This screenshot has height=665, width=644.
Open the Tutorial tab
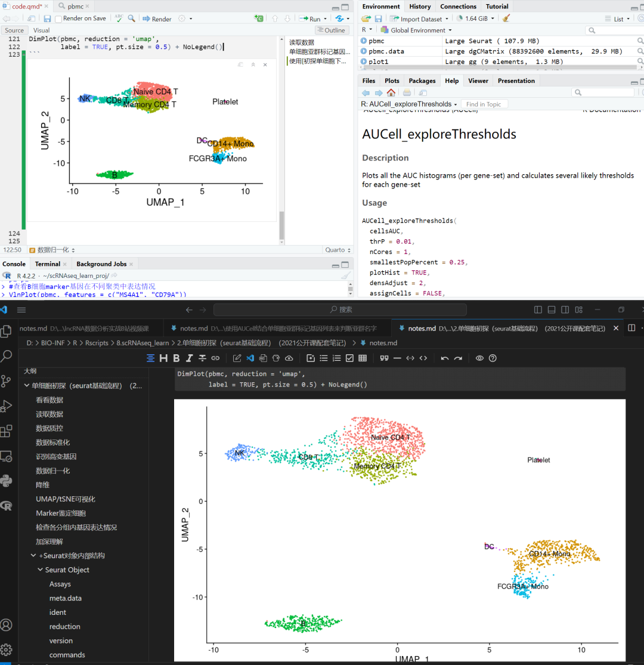(x=497, y=7)
